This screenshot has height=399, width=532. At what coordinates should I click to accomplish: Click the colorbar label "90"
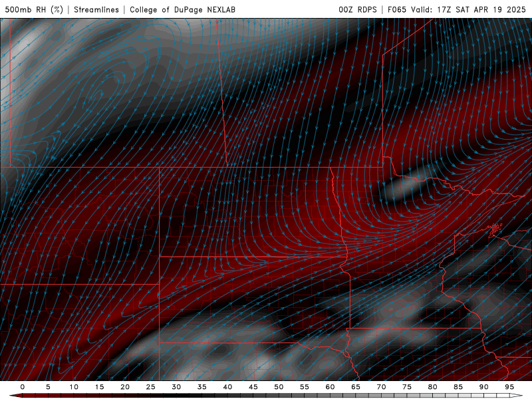pyautogui.click(x=483, y=387)
